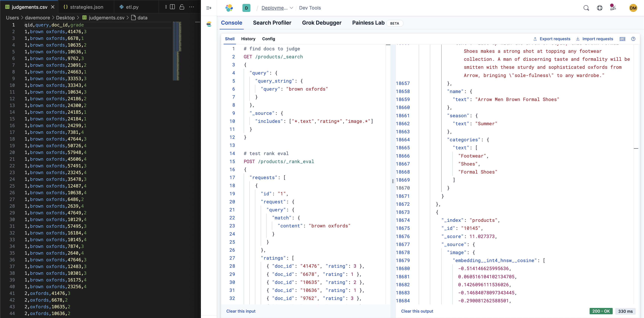Toggle the editor lock padlock icon
Viewport: 644px width, 318px height.
click(x=182, y=7)
